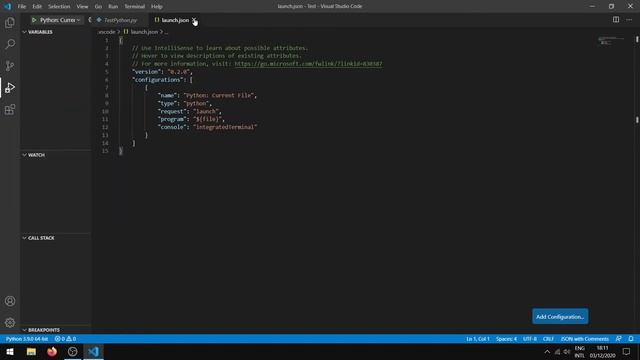Click the "version" key on line 5

click(x=147, y=72)
